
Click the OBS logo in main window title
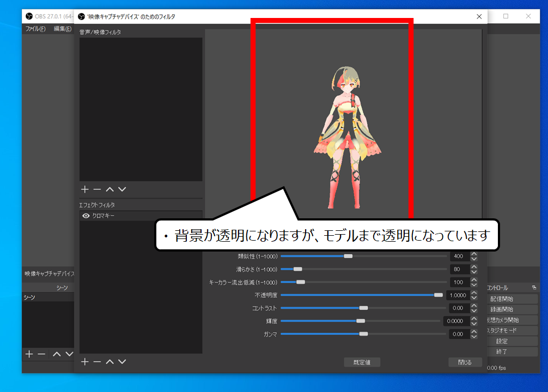29,16
